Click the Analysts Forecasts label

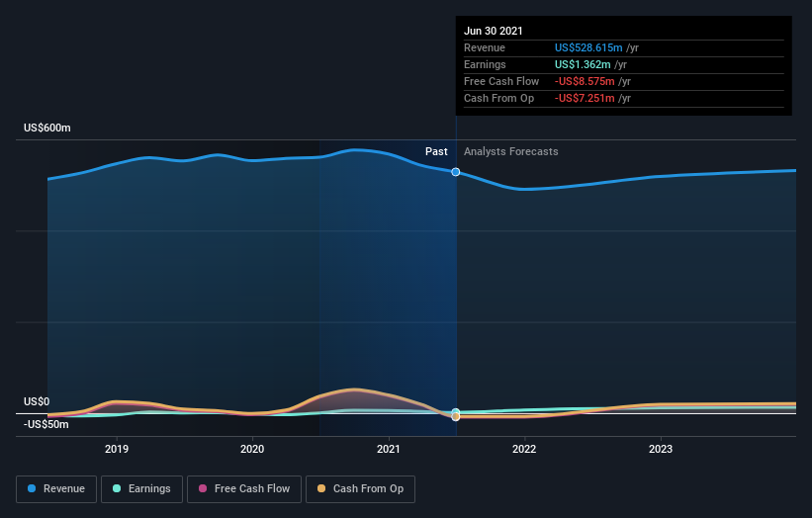click(511, 151)
